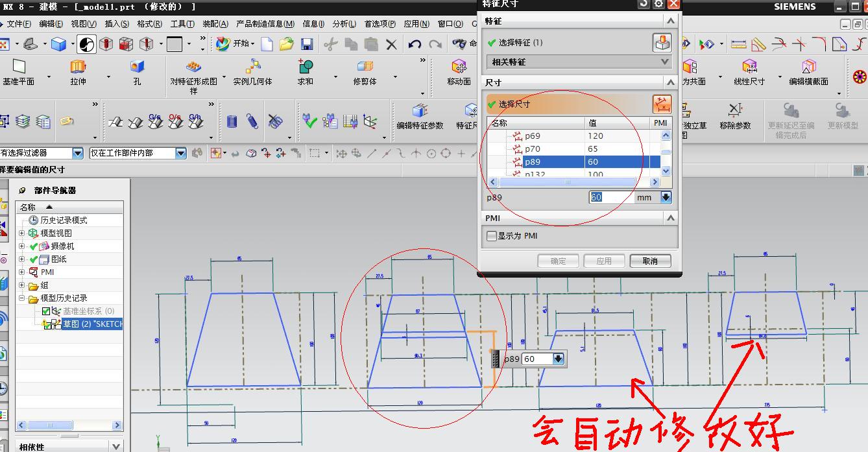Collapse the 模型历史记录 tree node
This screenshot has height=452, width=868.
21,298
